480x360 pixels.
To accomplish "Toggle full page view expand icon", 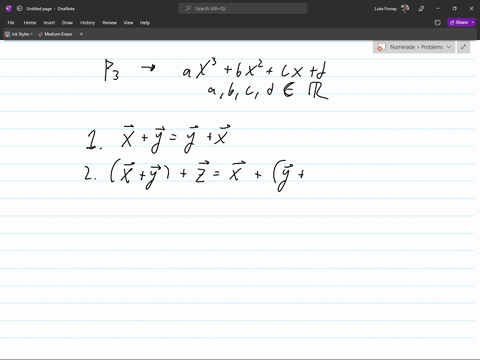I will (x=463, y=47).
